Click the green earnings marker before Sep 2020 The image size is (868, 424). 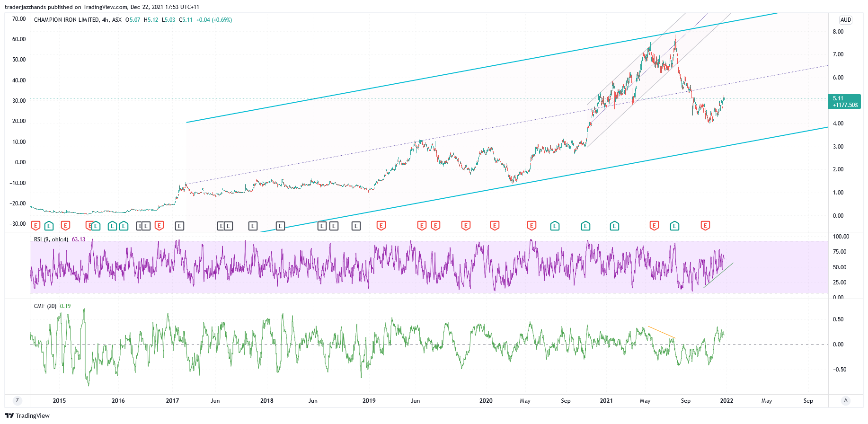point(555,226)
